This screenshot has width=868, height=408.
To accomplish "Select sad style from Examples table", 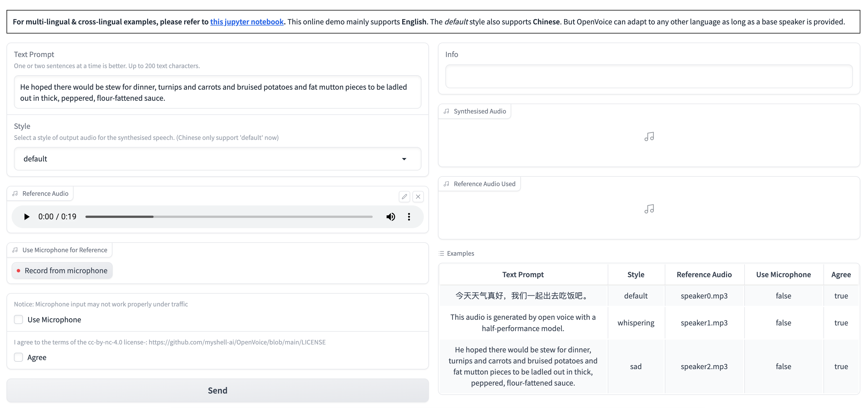I will coord(635,366).
